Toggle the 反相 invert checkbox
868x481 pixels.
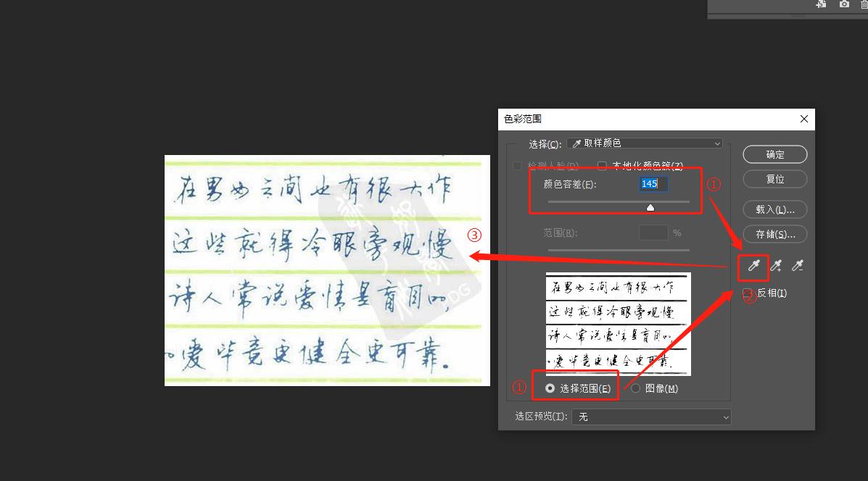click(748, 293)
